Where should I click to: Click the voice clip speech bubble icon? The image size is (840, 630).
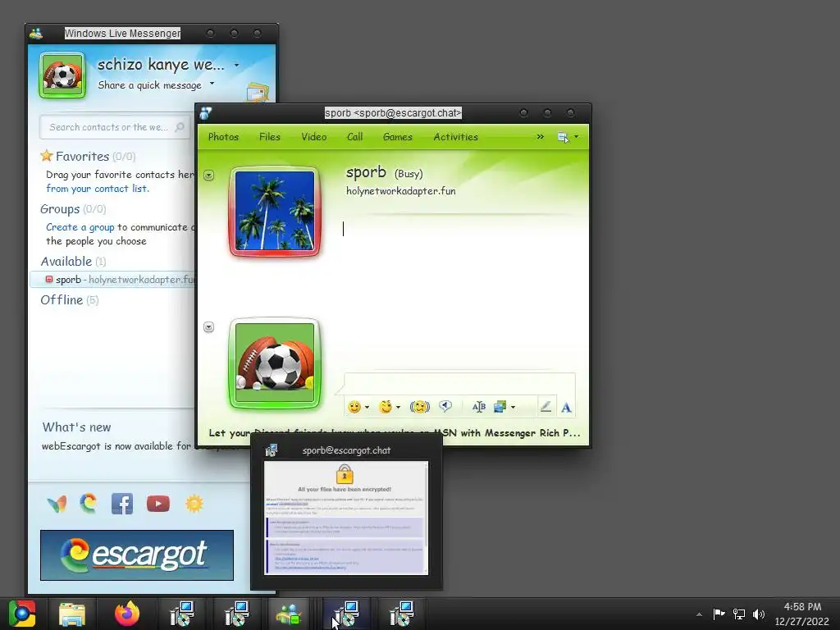pos(445,407)
